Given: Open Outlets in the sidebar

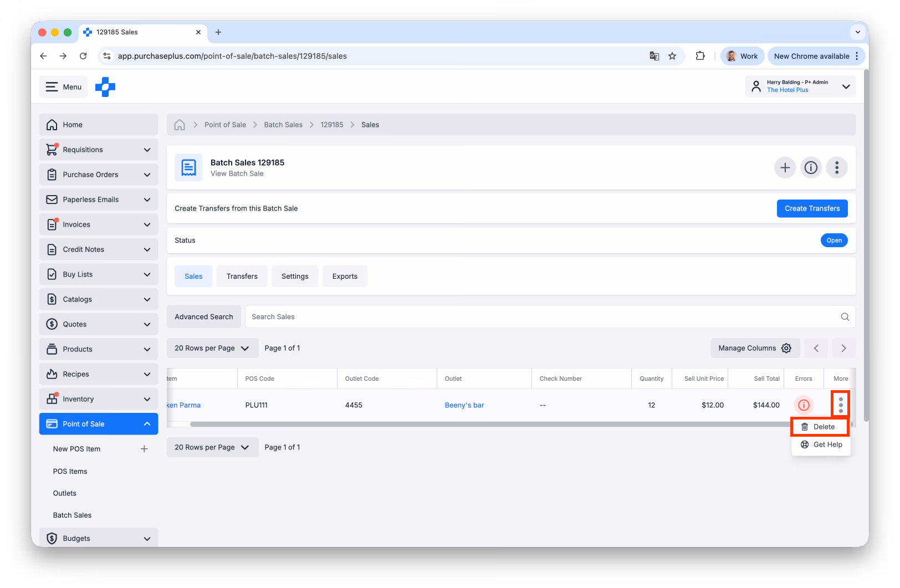Looking at the screenshot, I should (x=65, y=493).
